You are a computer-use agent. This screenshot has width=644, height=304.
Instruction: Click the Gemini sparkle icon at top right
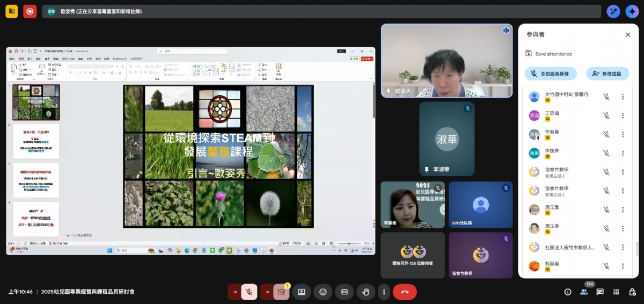[632, 11]
